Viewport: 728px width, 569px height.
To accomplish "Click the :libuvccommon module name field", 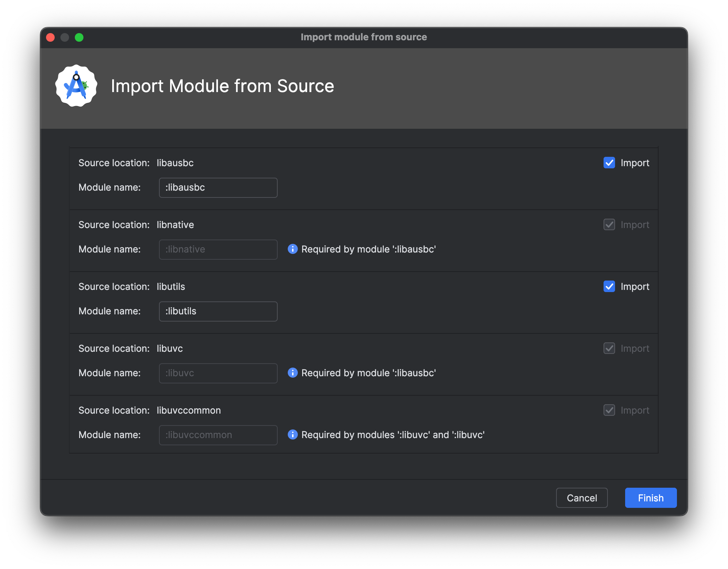I will (x=218, y=435).
